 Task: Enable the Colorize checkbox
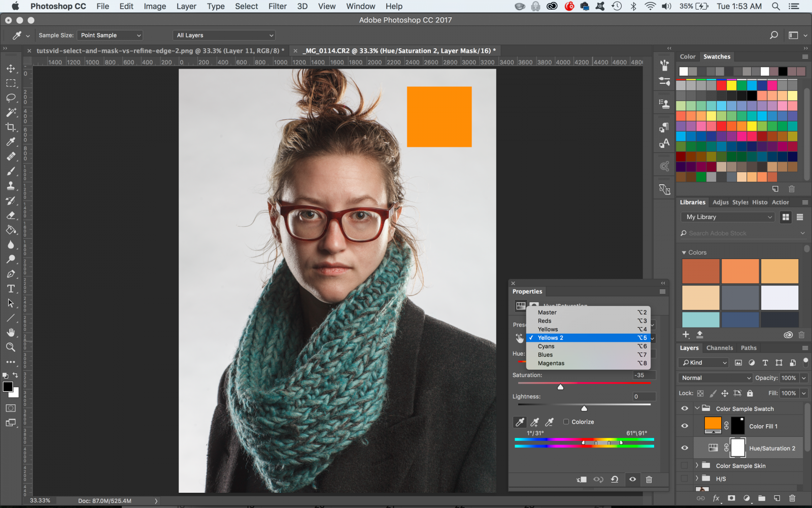pyautogui.click(x=566, y=422)
